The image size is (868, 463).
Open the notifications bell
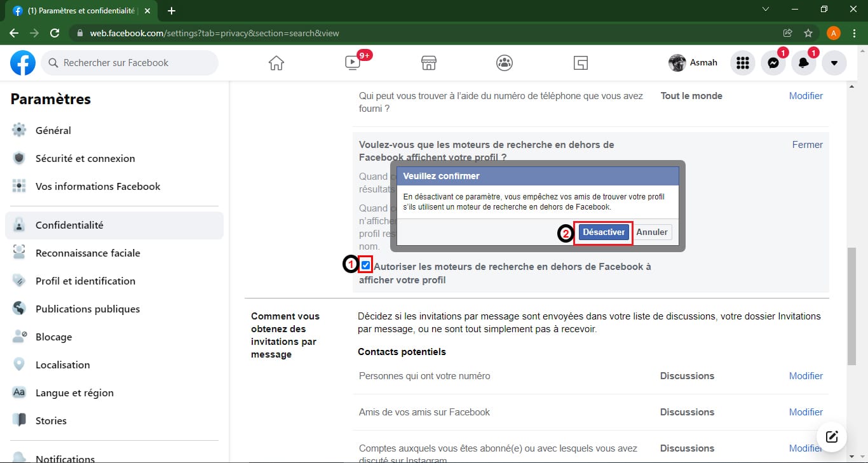804,63
